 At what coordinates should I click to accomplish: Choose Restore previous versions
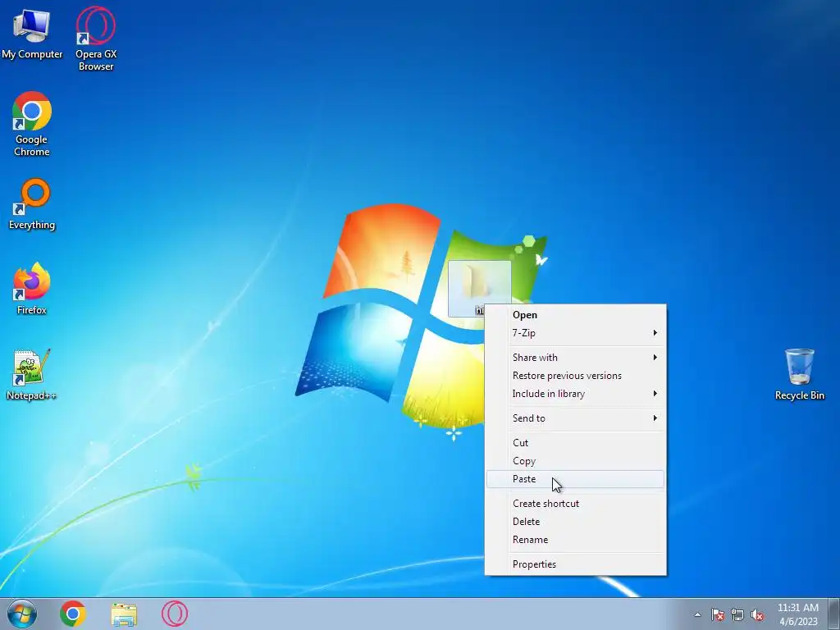[x=575, y=376]
